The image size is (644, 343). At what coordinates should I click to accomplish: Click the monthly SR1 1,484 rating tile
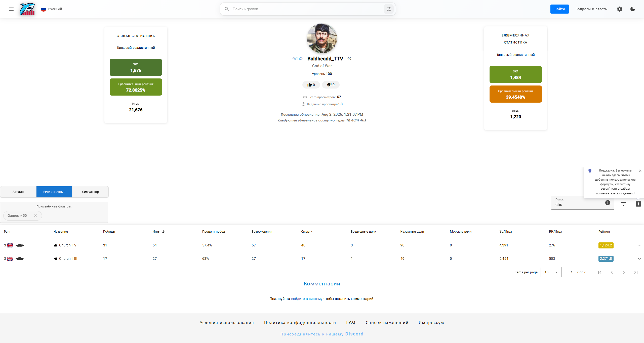tap(516, 74)
